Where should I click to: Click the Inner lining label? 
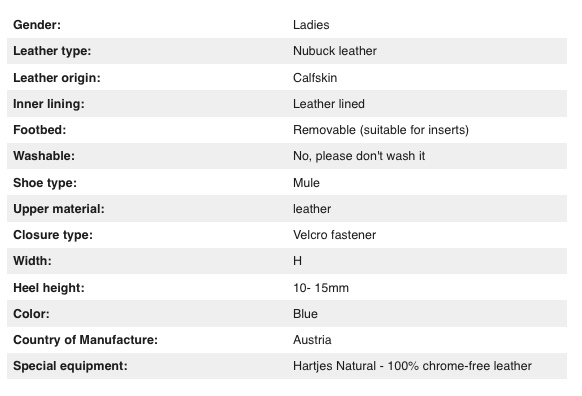pos(49,104)
